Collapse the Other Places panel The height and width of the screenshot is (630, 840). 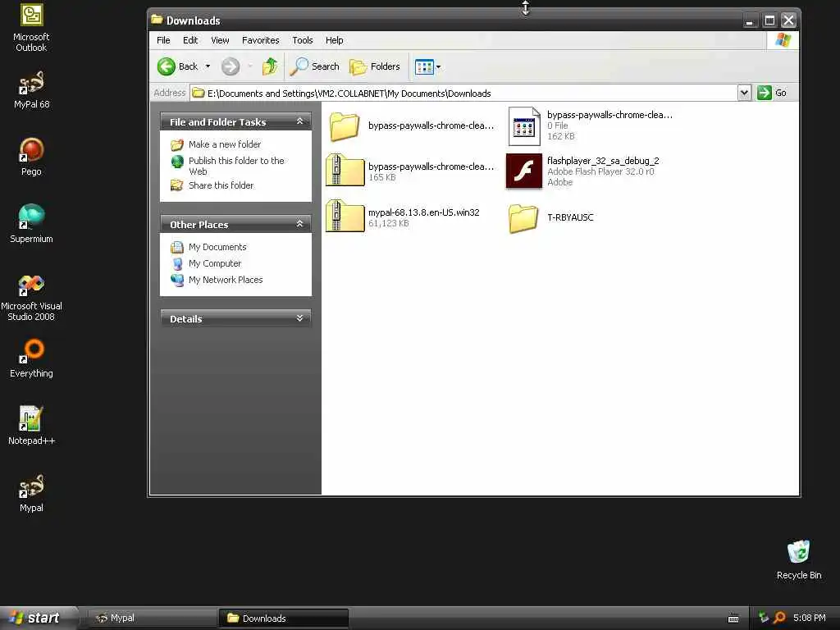300,224
